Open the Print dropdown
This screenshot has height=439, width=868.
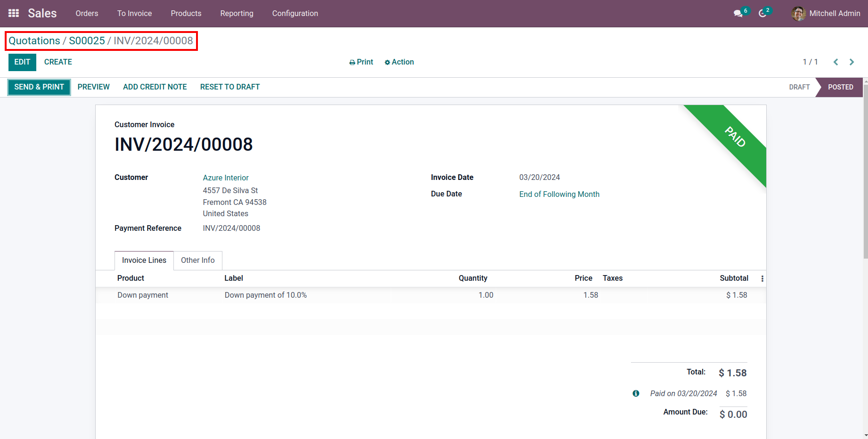coord(361,62)
